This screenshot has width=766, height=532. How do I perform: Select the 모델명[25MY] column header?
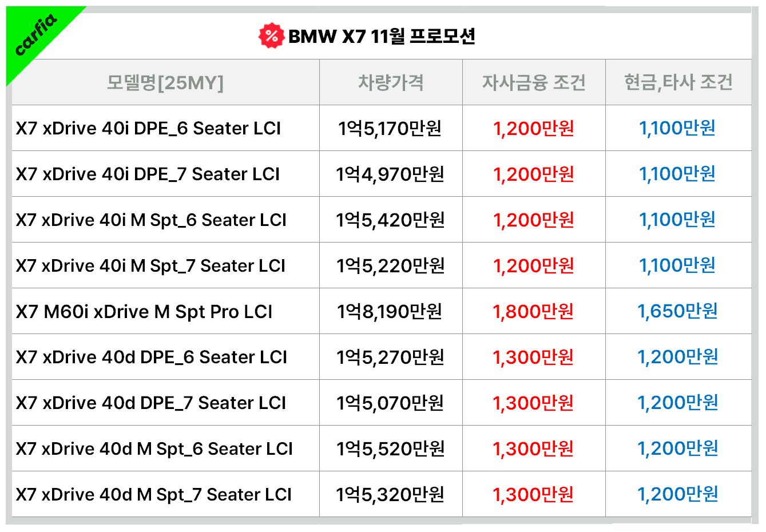pos(165,83)
